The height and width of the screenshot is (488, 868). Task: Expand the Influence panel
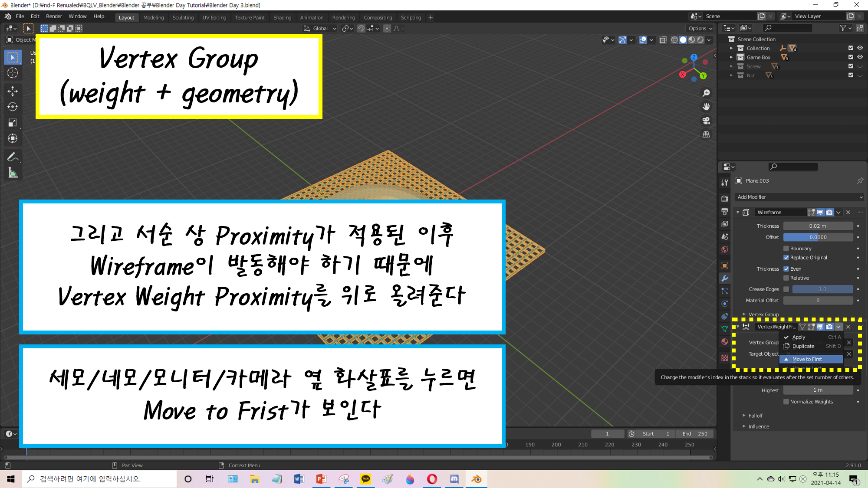click(x=758, y=426)
